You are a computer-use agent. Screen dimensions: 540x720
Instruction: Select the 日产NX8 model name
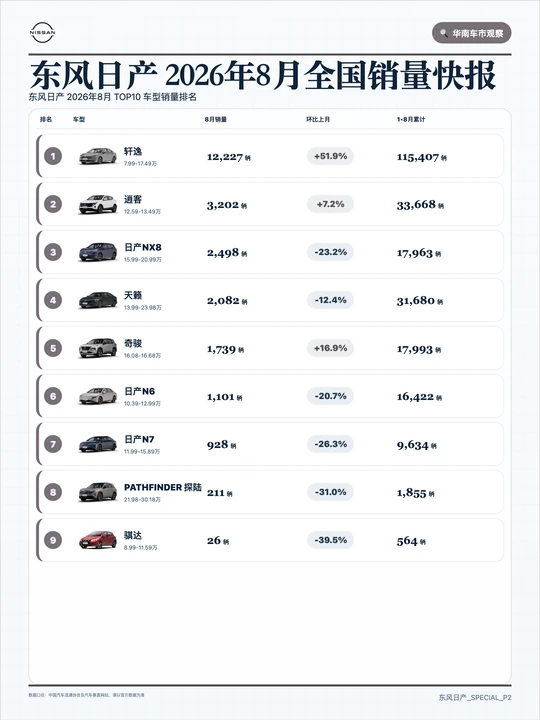pos(143,248)
